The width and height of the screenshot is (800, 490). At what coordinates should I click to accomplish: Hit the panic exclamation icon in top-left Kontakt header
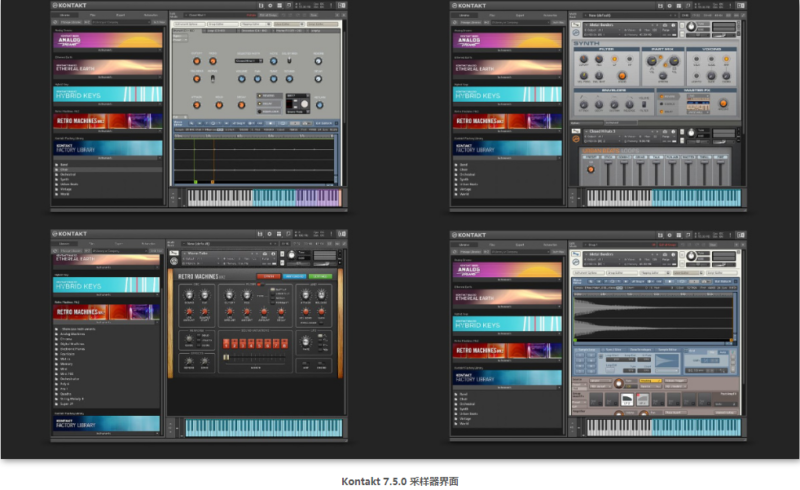[331, 5]
